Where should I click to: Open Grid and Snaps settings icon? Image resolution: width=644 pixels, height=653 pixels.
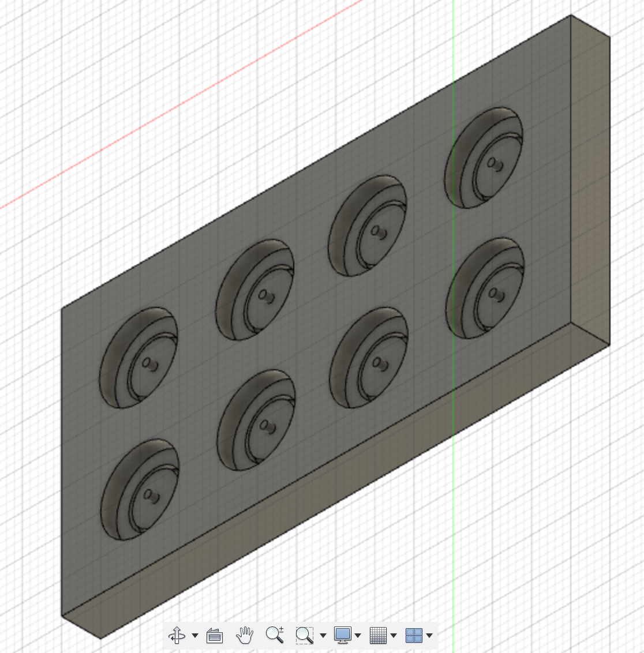378,636
